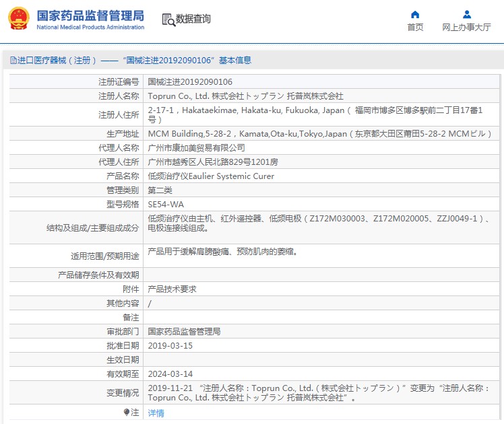Image resolution: width=504 pixels, height=424 pixels.
Task: Click the 生效日期 row label
Action: (123, 360)
